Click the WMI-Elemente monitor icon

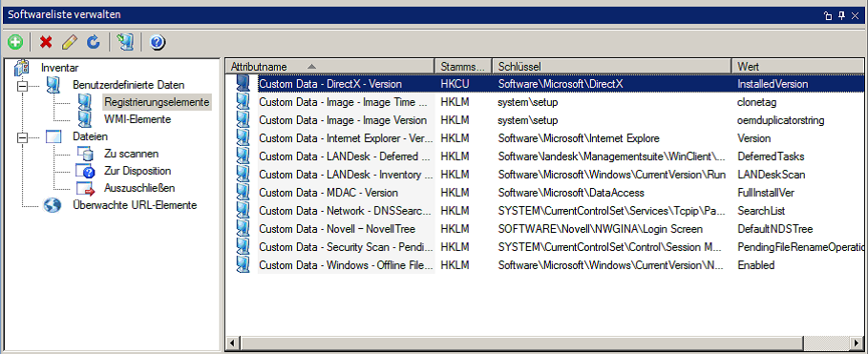click(x=85, y=119)
